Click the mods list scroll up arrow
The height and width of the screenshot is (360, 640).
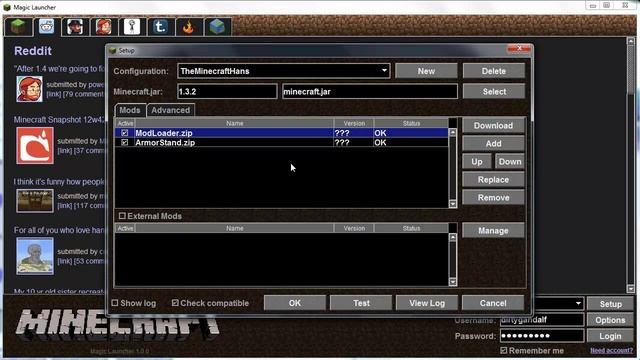453,133
